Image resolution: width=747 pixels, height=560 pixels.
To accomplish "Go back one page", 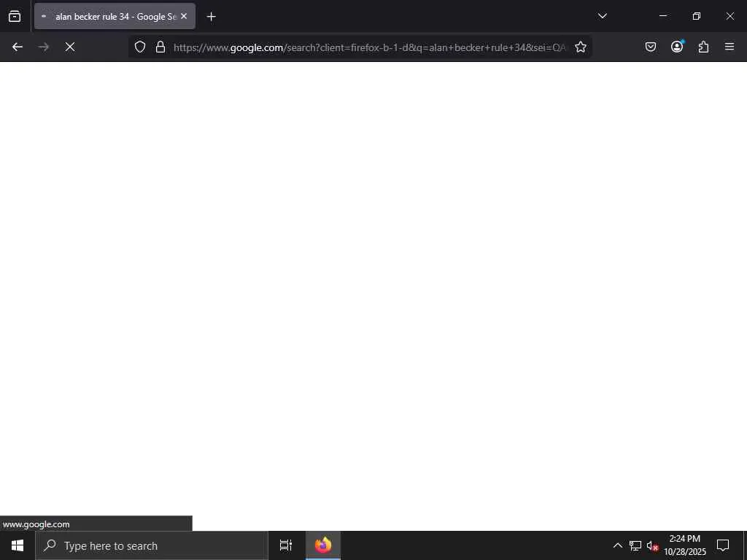I will click(18, 47).
